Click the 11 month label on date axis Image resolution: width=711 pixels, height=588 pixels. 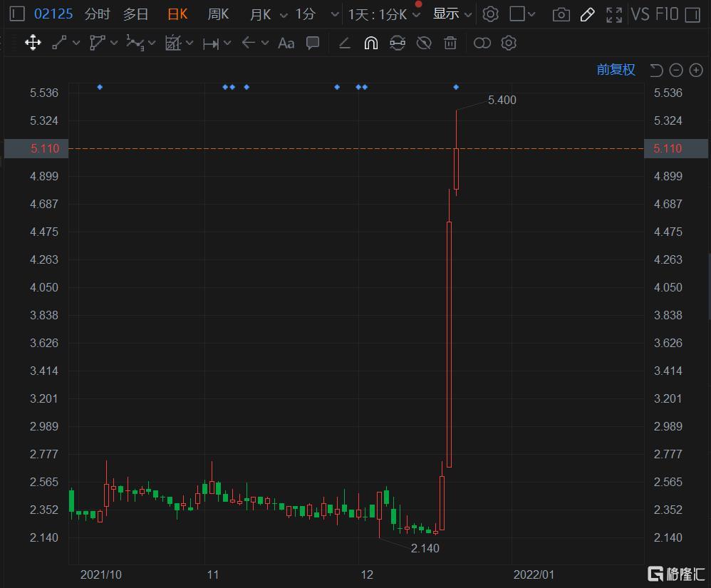click(x=213, y=575)
